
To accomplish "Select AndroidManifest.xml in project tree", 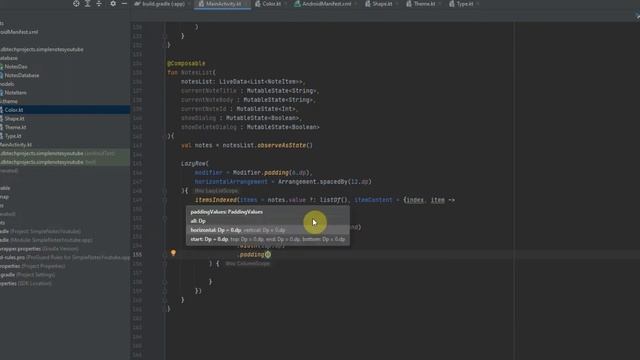I will click(x=19, y=32).
